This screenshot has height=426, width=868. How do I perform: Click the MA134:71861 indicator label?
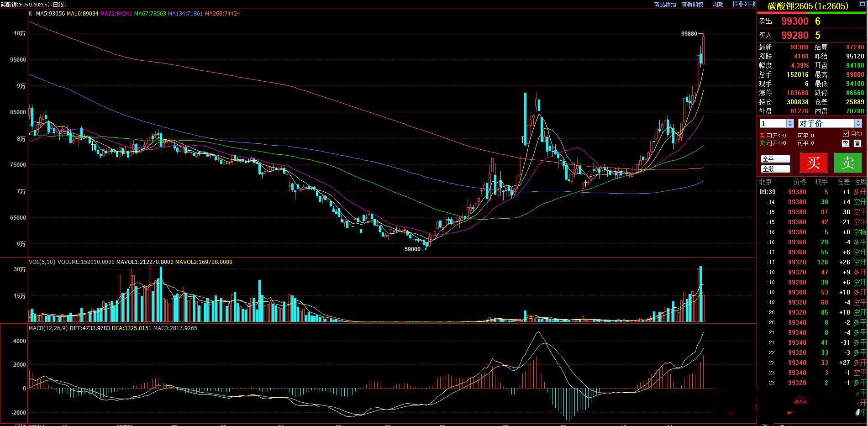(185, 14)
